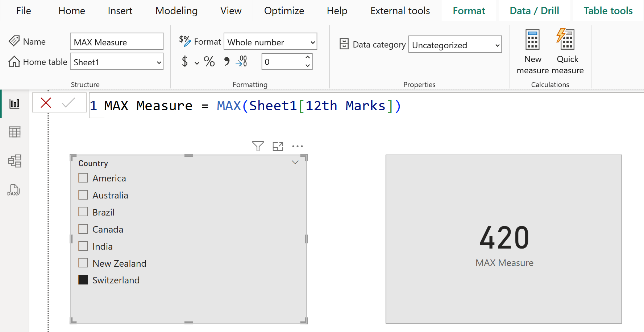Open the filter icon on the slicer
644x332 pixels.
coord(258,146)
